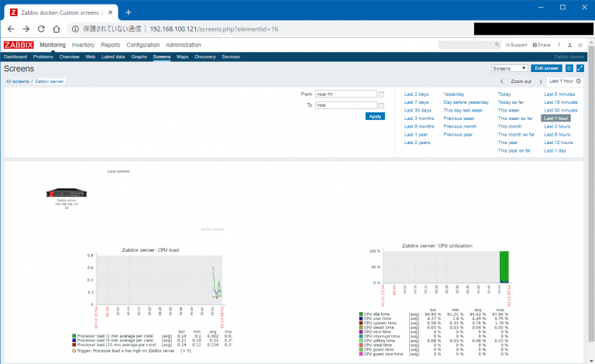Screen dimensions: 595x364
Task: Open the Graphs submenu
Action: pos(139,57)
